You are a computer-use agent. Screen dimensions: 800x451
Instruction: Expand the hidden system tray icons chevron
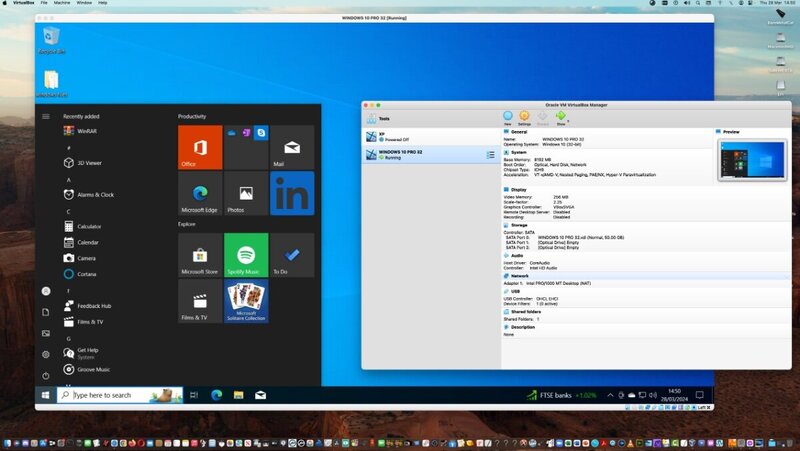(610, 395)
